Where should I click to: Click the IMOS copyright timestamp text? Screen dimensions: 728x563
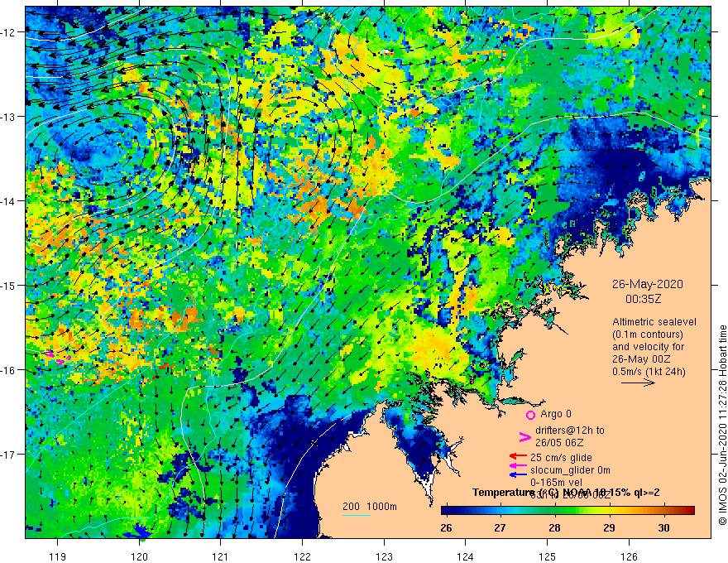click(x=722, y=425)
